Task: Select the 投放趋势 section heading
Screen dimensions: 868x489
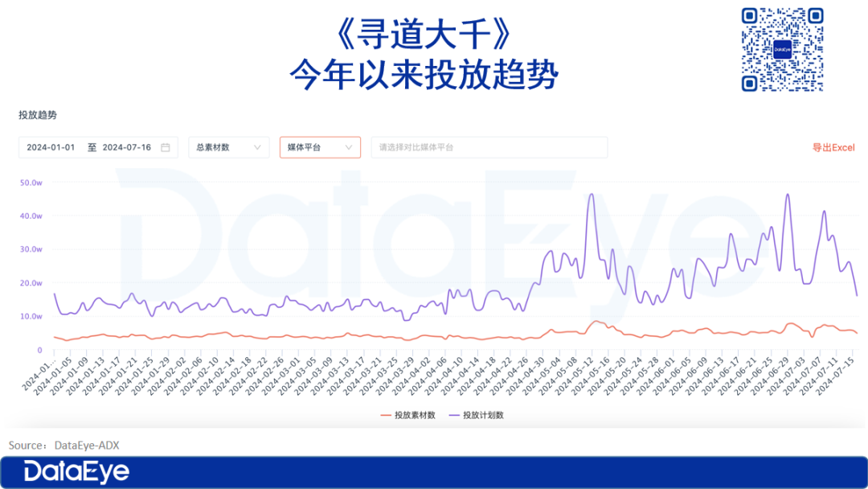Action: (x=38, y=115)
